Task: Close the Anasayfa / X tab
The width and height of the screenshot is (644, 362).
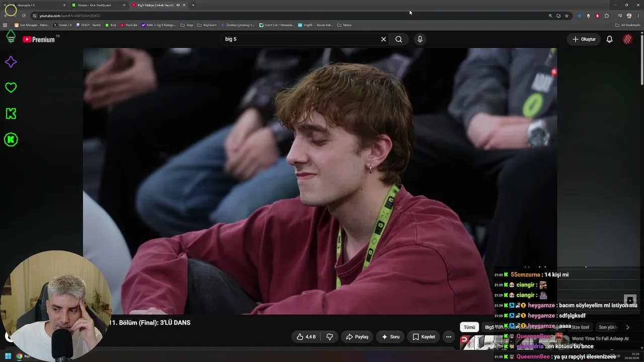Action: pyautogui.click(x=64, y=5)
